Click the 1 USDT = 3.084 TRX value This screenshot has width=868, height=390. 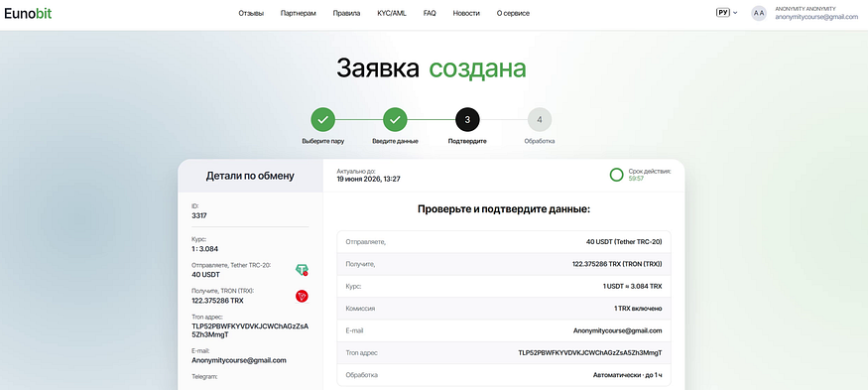pos(632,287)
